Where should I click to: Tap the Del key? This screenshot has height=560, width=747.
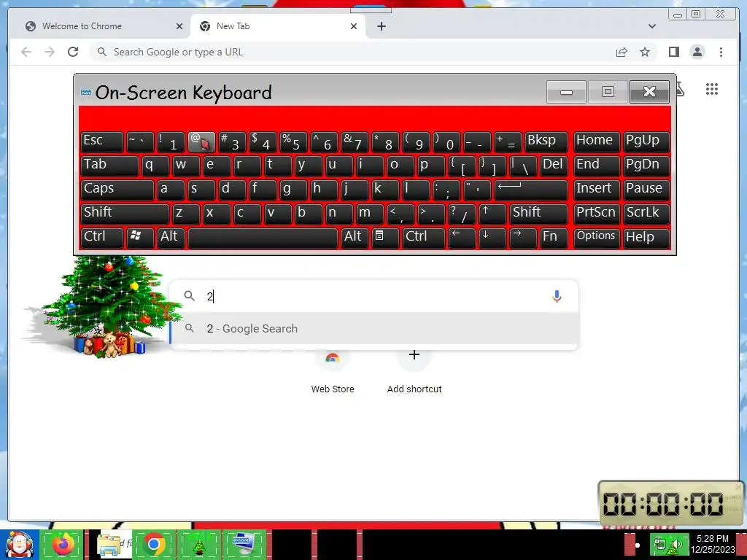554,166
